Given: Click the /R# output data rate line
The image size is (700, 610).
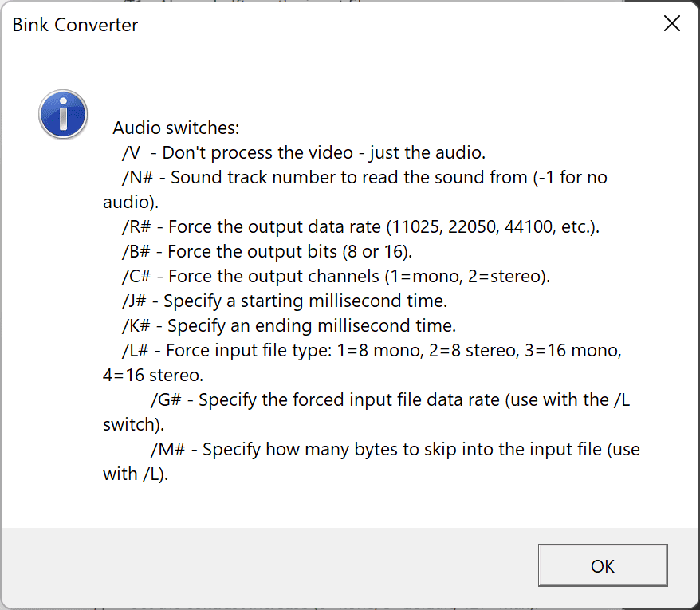Looking at the screenshot, I should [x=360, y=227].
